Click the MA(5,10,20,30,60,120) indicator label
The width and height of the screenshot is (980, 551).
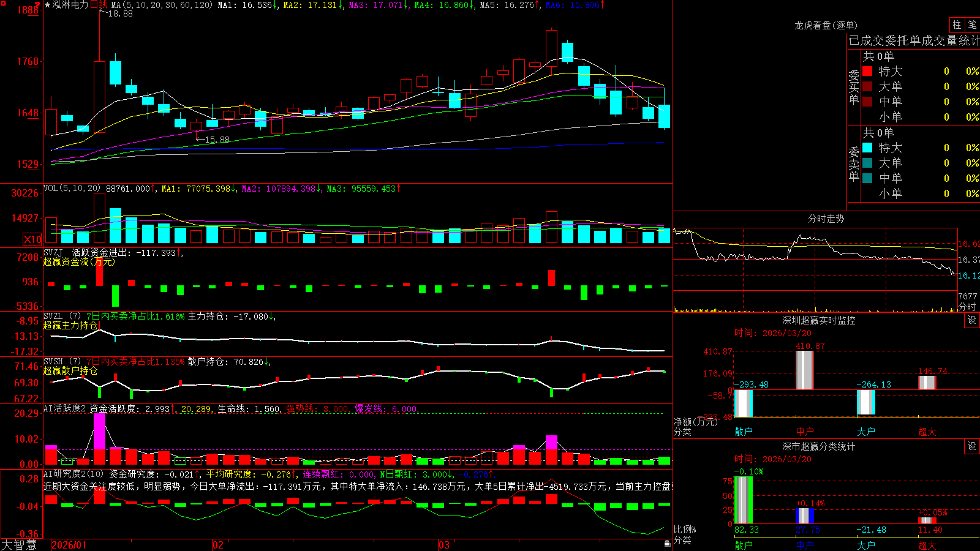click(x=162, y=5)
